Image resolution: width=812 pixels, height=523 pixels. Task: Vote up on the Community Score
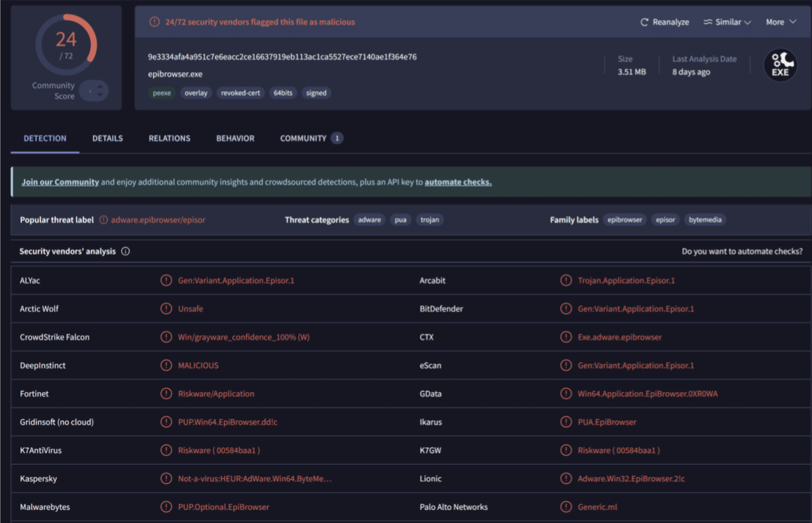[x=100, y=86]
